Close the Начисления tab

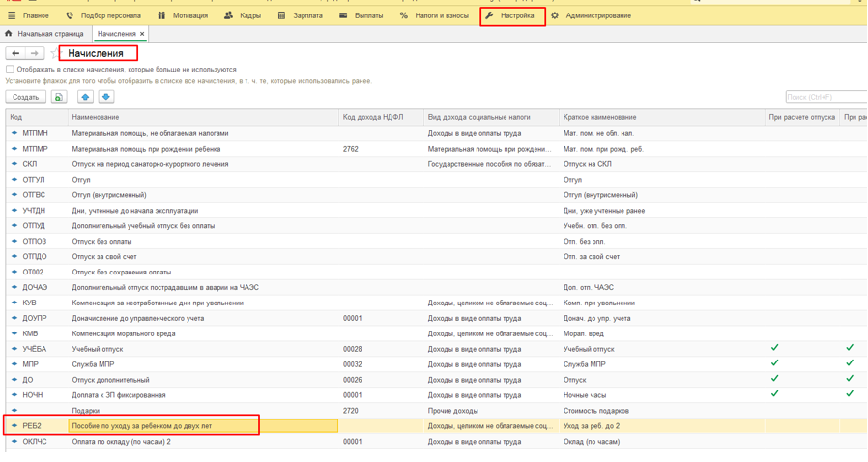point(142,34)
